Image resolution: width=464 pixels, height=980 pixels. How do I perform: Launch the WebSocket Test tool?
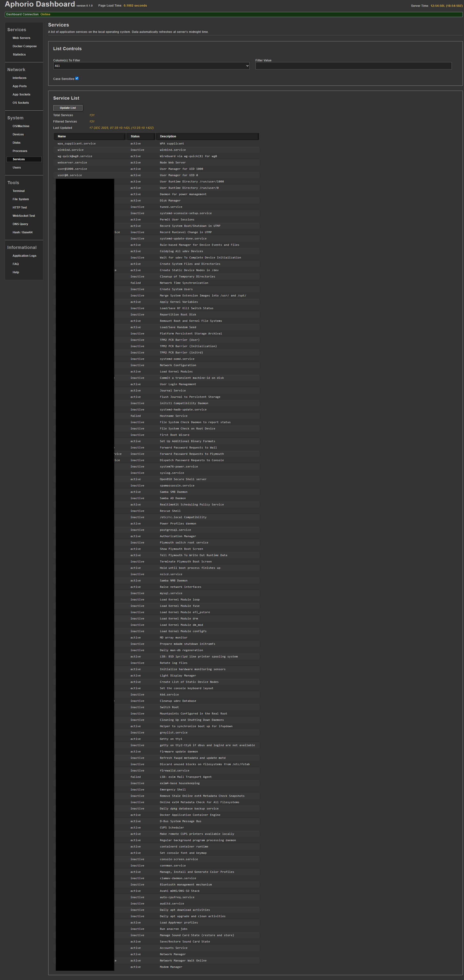[x=24, y=216]
